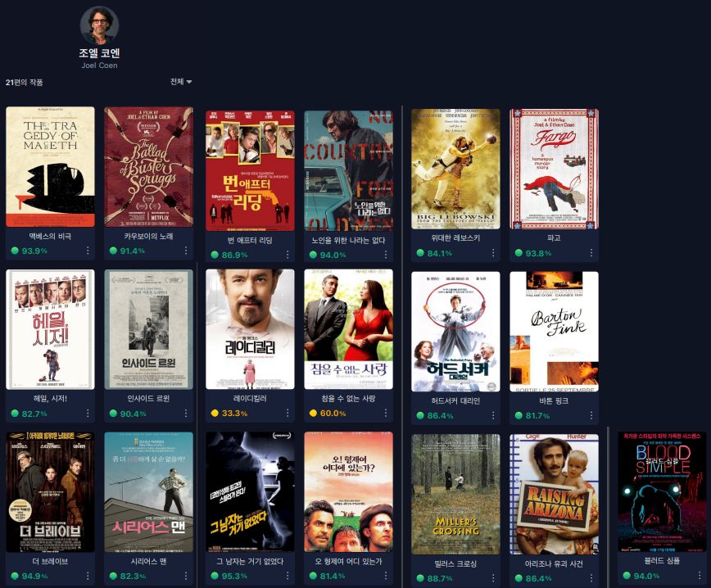Open more options for 맥베스의 비극
This screenshot has width=711, height=588.
point(88,251)
